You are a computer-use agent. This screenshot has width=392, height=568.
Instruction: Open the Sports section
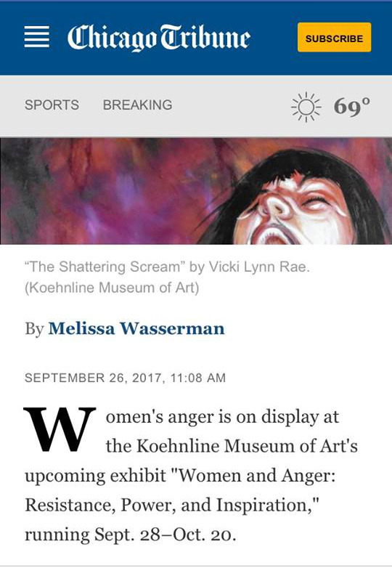pyautogui.click(x=52, y=105)
